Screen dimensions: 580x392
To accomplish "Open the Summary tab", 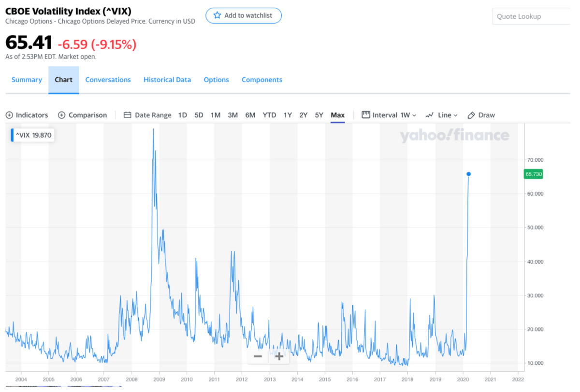I will coord(27,80).
